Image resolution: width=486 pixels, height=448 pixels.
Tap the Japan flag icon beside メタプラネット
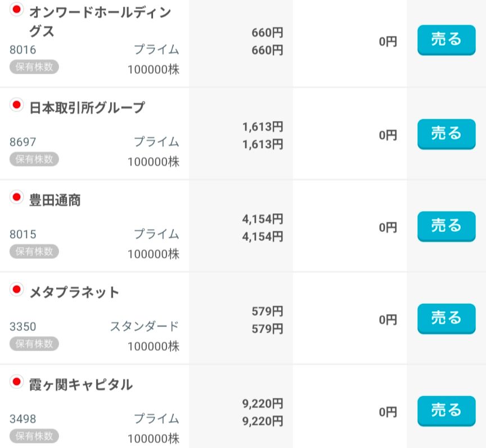16,289
